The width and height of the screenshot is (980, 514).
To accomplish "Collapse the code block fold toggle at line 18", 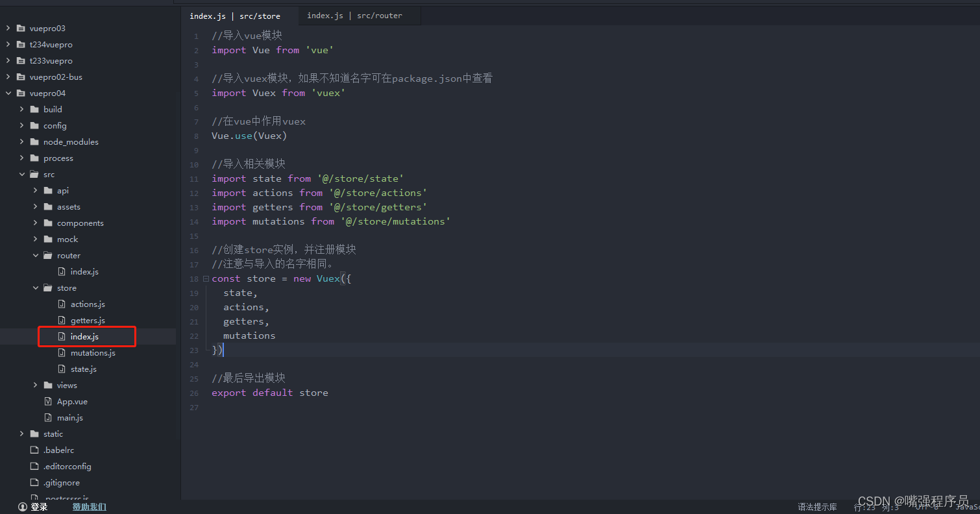I will (204, 278).
